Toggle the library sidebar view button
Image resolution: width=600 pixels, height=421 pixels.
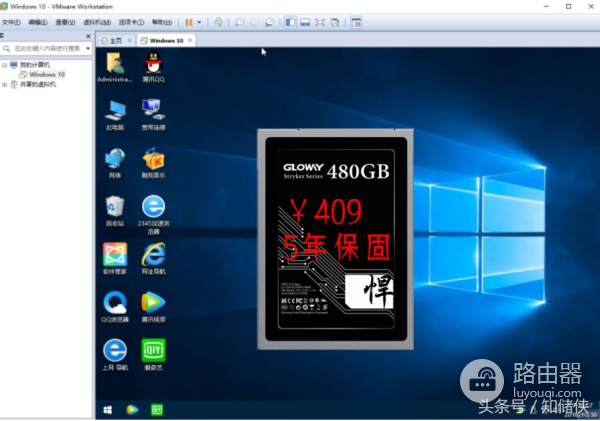coord(289,21)
